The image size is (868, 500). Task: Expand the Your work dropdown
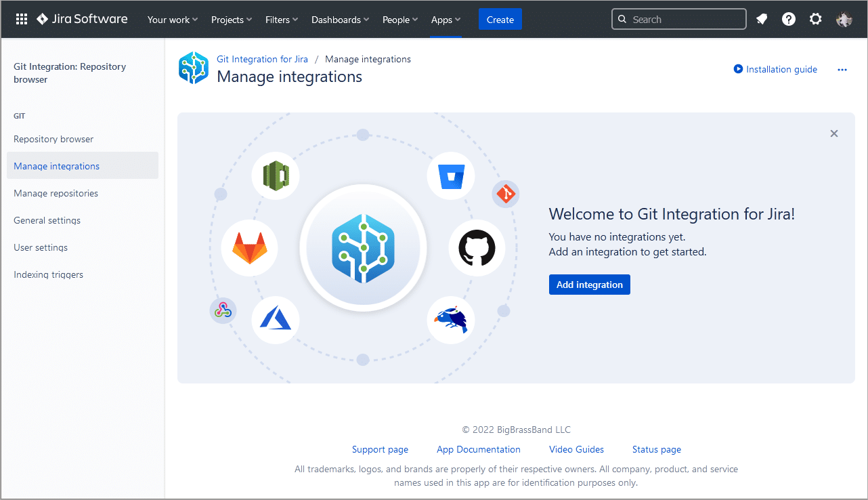[x=173, y=20]
